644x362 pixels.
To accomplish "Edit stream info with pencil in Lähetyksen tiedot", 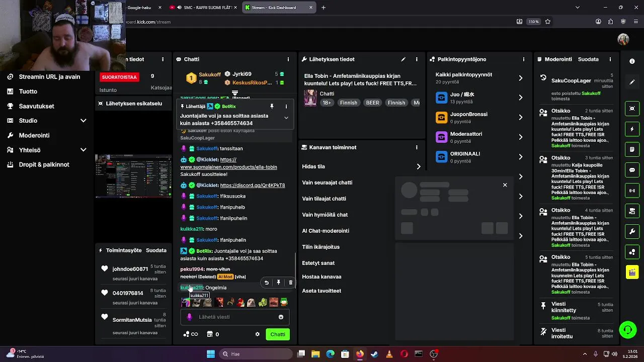I will [403, 59].
